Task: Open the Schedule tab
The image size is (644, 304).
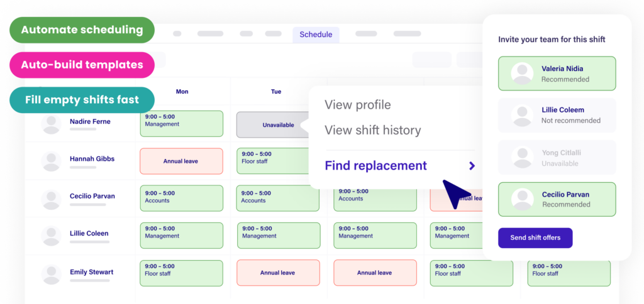Action: (316, 35)
